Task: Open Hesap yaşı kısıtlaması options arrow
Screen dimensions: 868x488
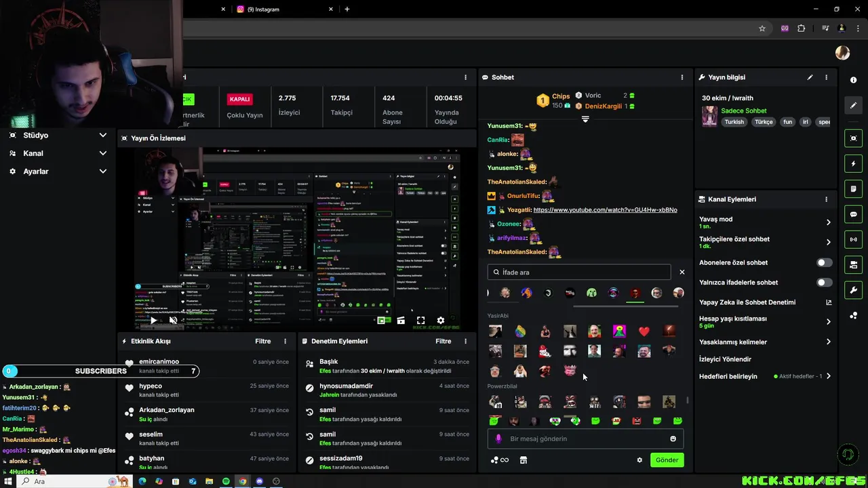Action: click(828, 322)
